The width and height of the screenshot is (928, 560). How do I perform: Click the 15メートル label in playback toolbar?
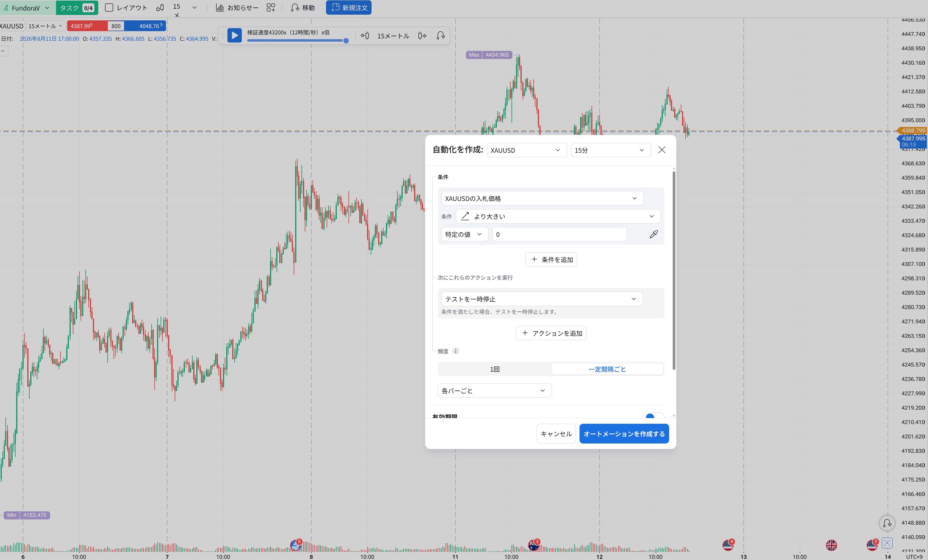point(393,36)
